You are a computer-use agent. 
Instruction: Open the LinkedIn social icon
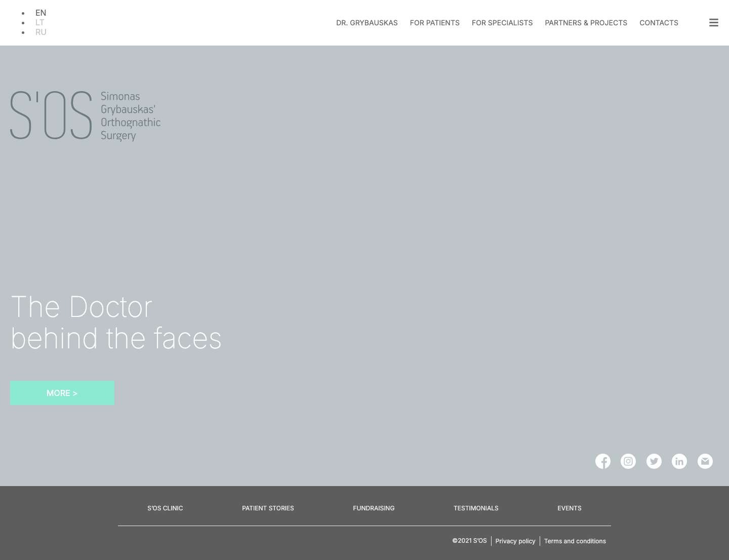[679, 461]
